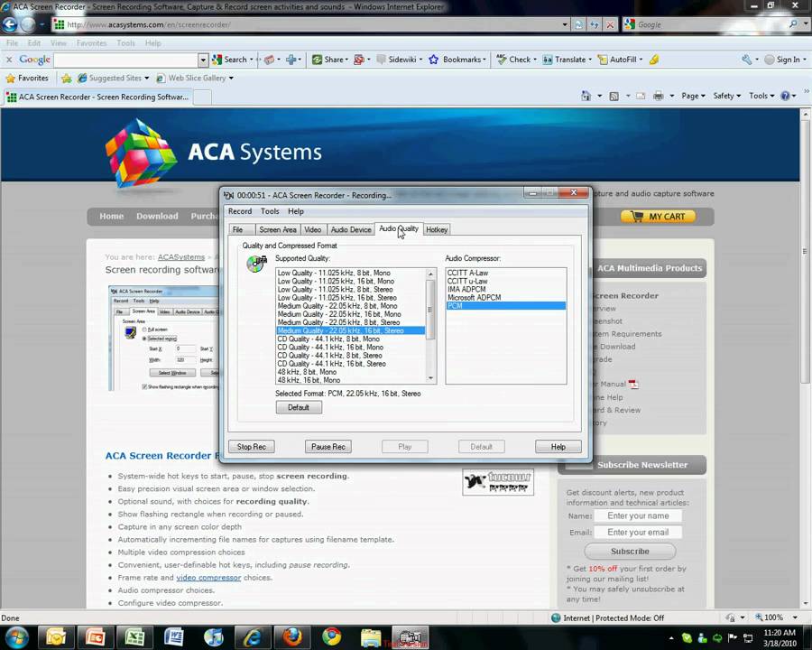
Task: Click the recorder dialog Help button
Action: pos(558,447)
